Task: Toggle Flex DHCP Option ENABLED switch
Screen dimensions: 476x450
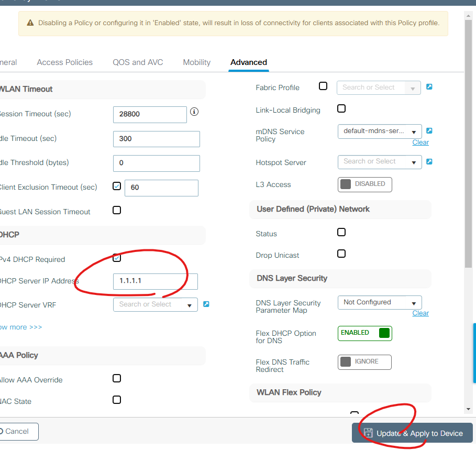Action: click(x=365, y=333)
